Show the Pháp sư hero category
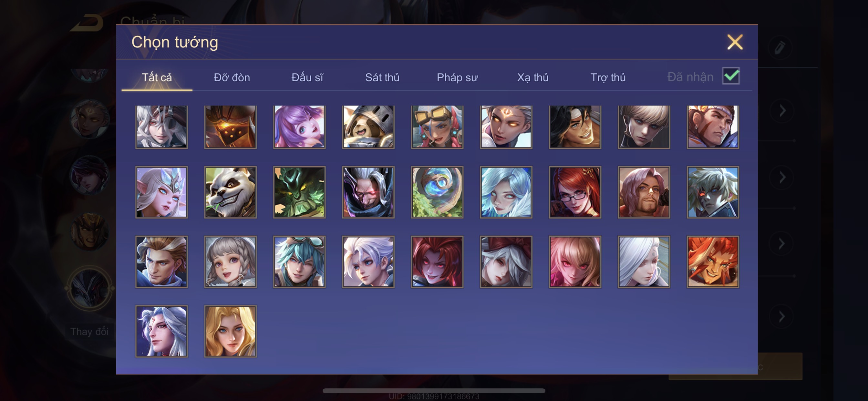This screenshot has height=401, width=868. pos(457,77)
